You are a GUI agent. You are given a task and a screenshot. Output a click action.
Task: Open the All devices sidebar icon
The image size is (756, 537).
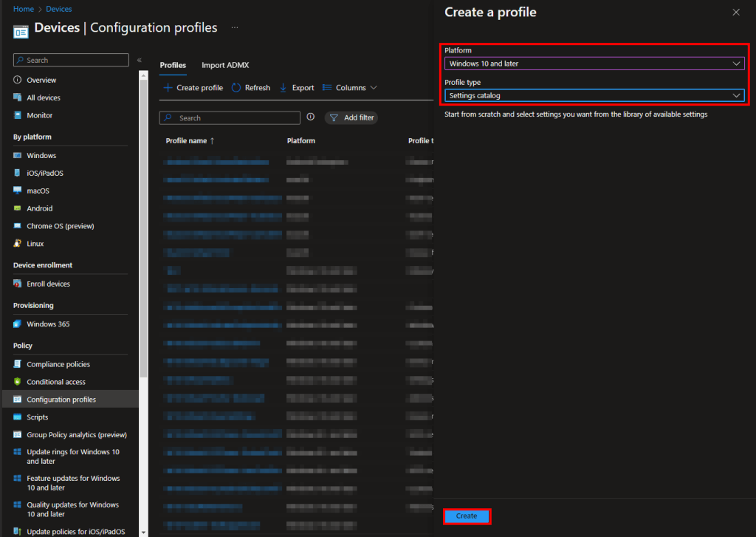[18, 98]
